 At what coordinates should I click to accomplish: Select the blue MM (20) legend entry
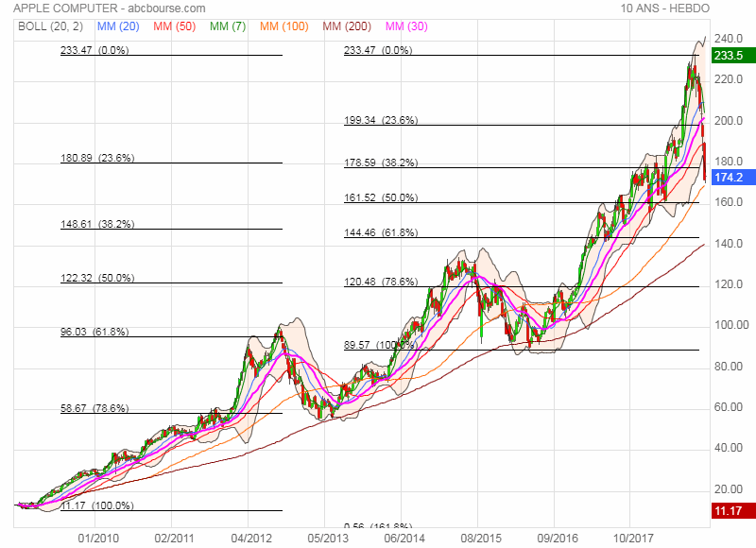(x=118, y=26)
